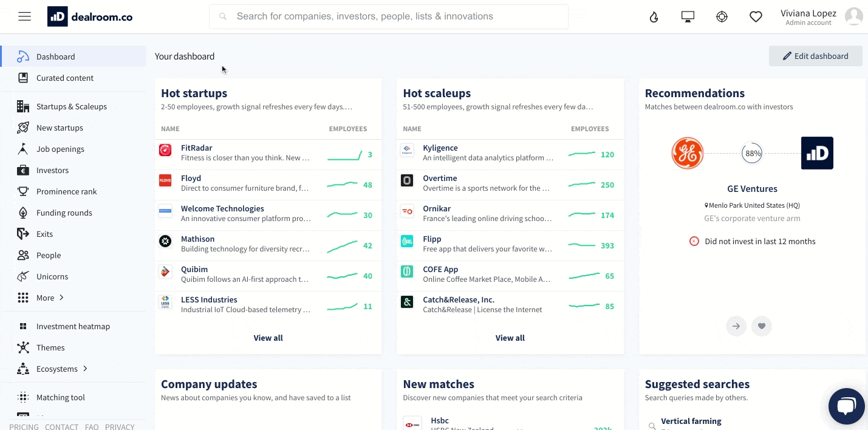Open Welcome Technologies company entry

(268, 215)
